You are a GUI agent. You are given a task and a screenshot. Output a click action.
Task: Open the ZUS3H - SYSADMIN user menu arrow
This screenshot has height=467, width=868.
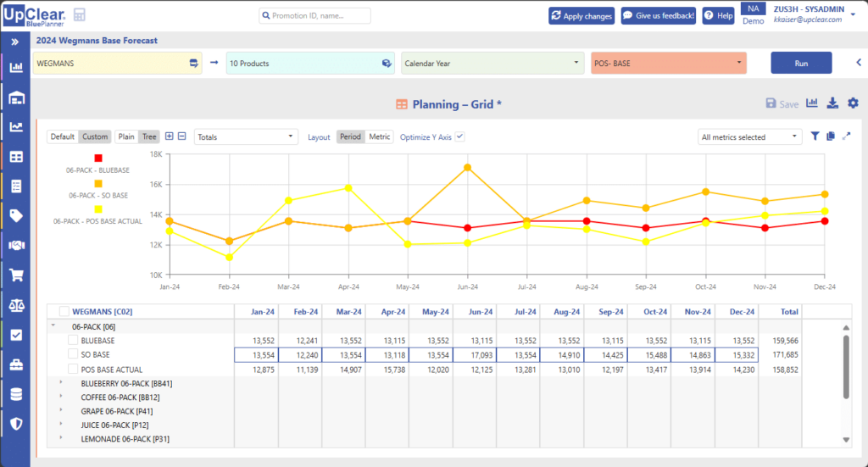[x=853, y=15]
